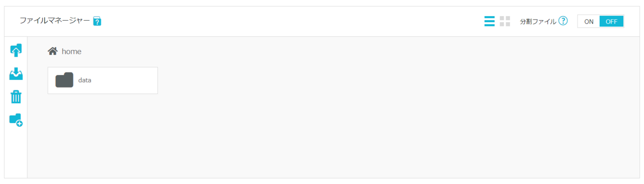Select the dark data folder icon
The image size is (644, 184).
(64, 80)
